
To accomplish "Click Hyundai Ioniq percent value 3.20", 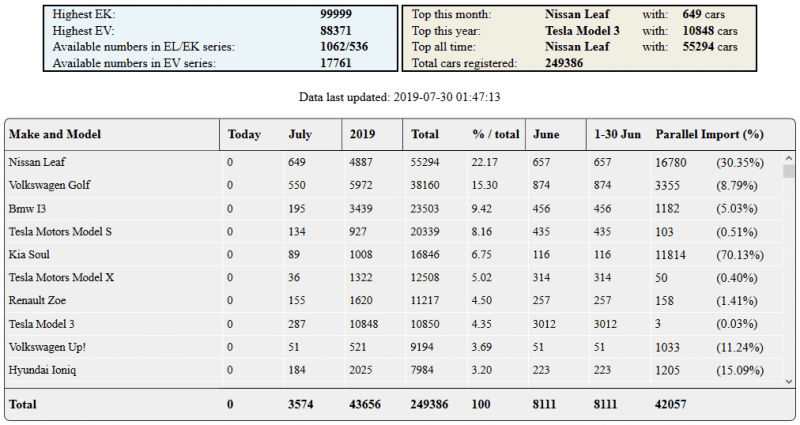I will click(x=482, y=370).
